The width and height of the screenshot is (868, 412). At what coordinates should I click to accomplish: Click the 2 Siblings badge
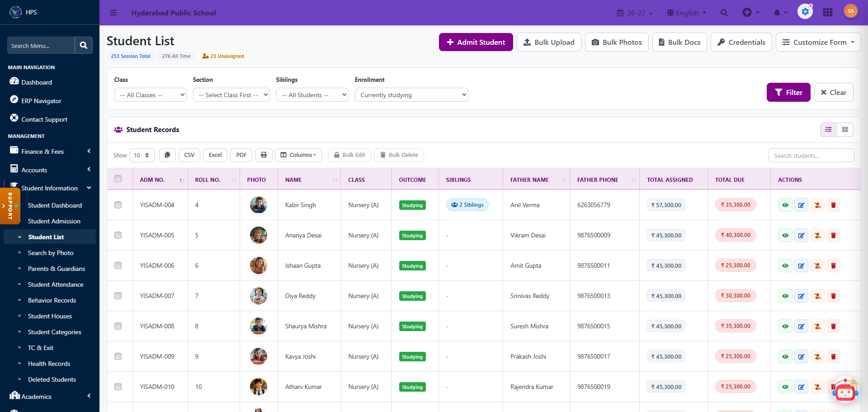click(467, 205)
